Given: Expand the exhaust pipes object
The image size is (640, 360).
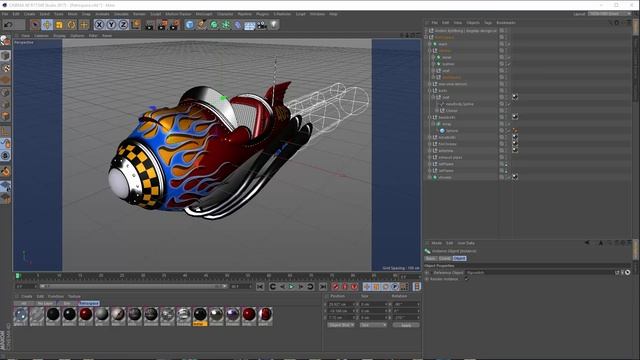Looking at the screenshot, I should tap(429, 157).
